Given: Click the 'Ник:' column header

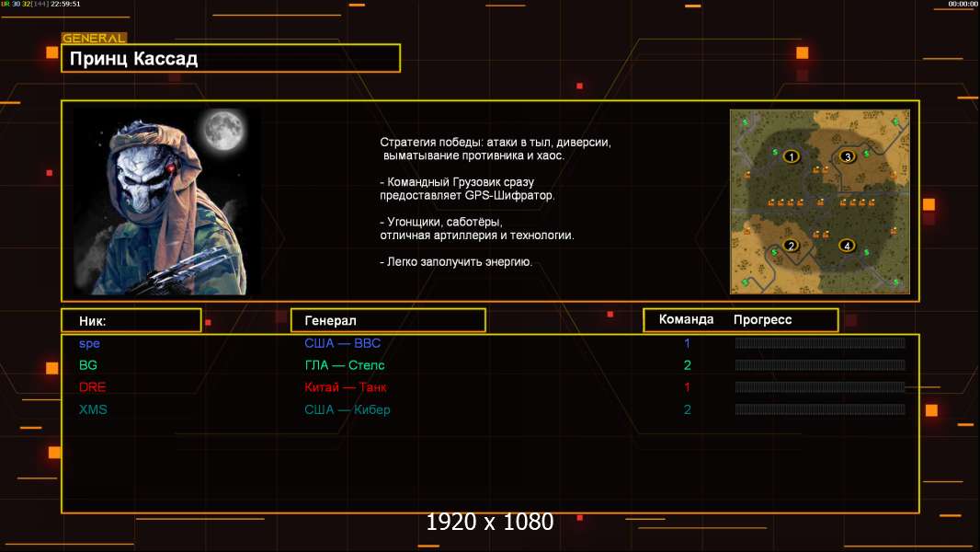Looking at the screenshot, I should (93, 321).
